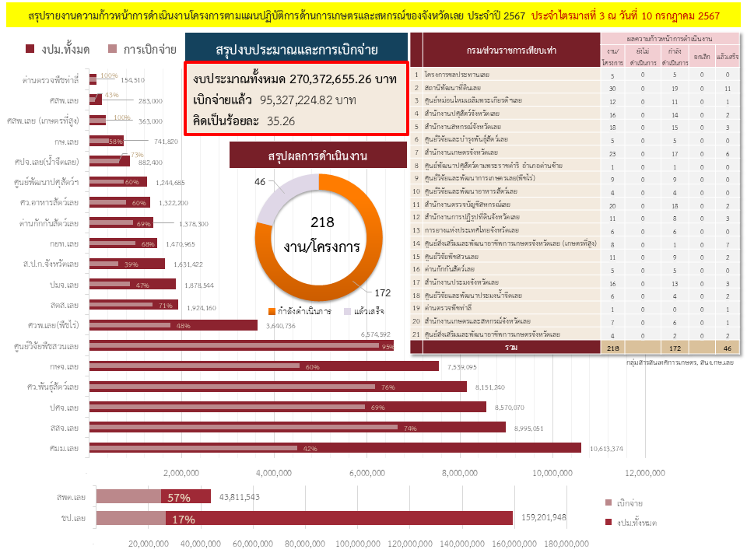Click the 'สพด.เลย' bar labeled 57%

[x=153, y=496]
